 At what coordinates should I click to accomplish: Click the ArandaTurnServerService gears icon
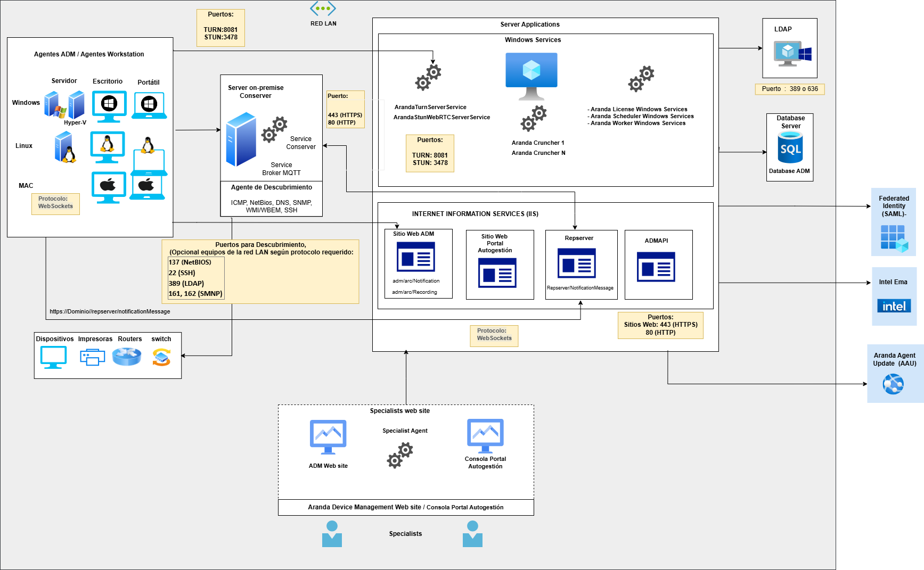pos(428,77)
